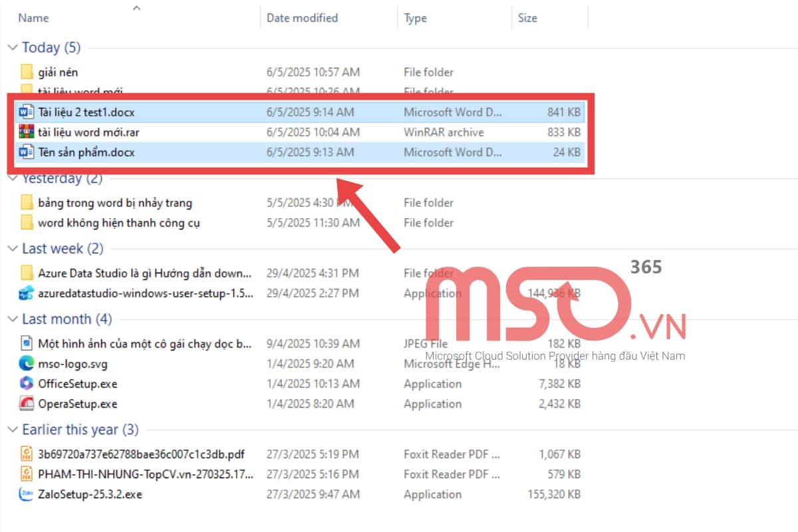
Task: Select the file name giải nén
Action: coord(58,72)
